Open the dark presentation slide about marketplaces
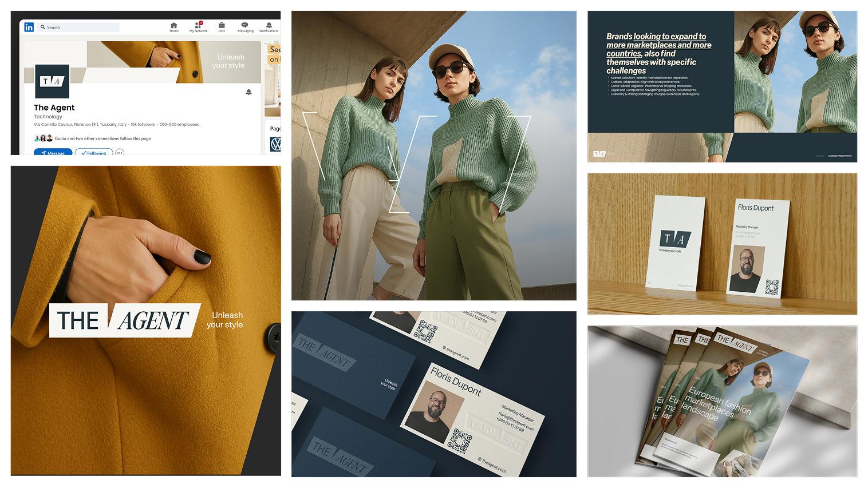868x488 pixels. (x=722, y=86)
